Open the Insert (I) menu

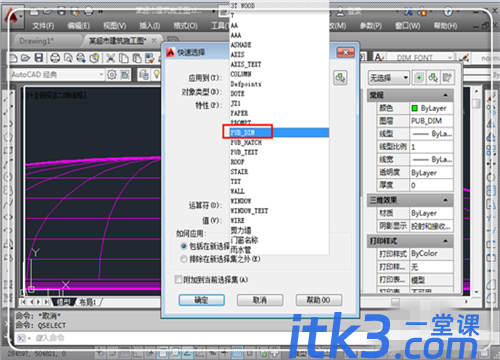tap(149, 26)
